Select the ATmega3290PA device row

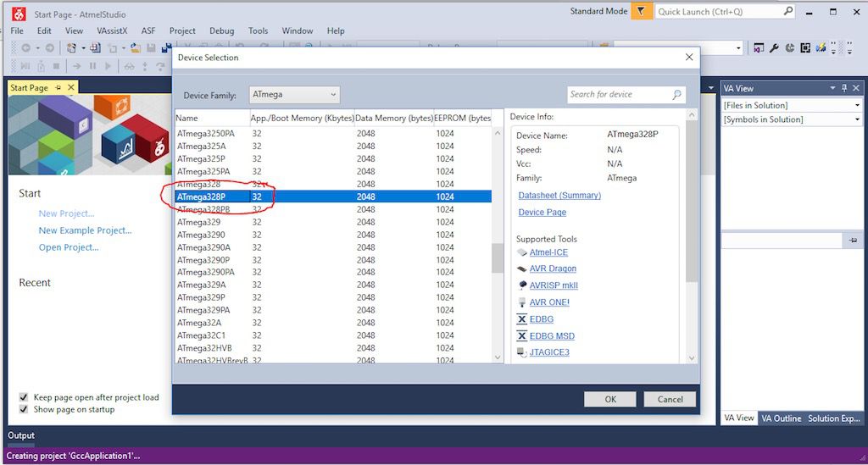click(333, 272)
